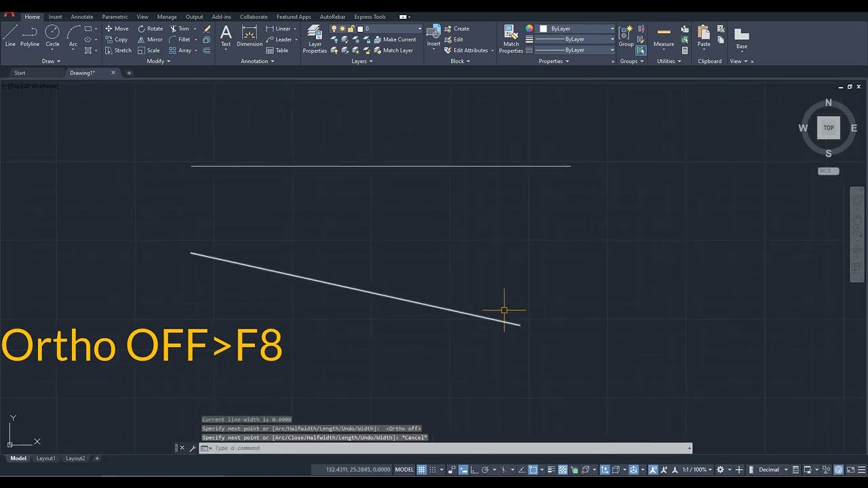This screenshot has height=488, width=868.
Task: Click the TOP face of ViewCube
Action: tap(828, 128)
